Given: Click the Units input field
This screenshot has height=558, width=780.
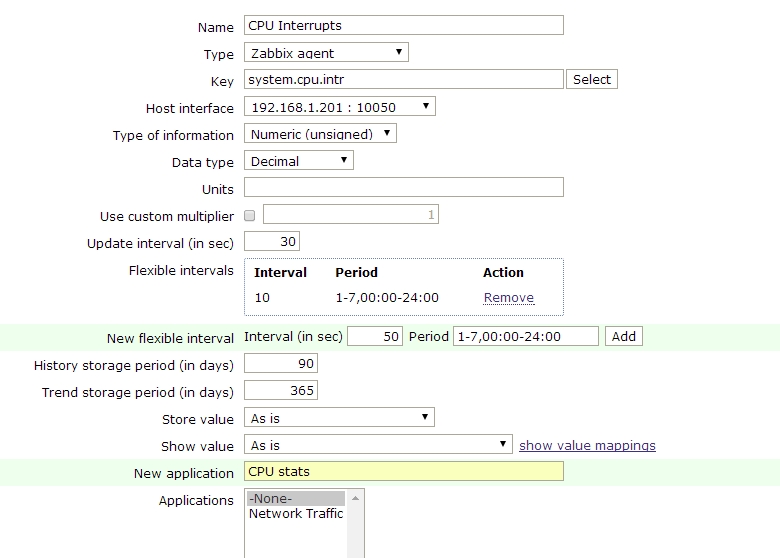Looking at the screenshot, I should pos(403,187).
